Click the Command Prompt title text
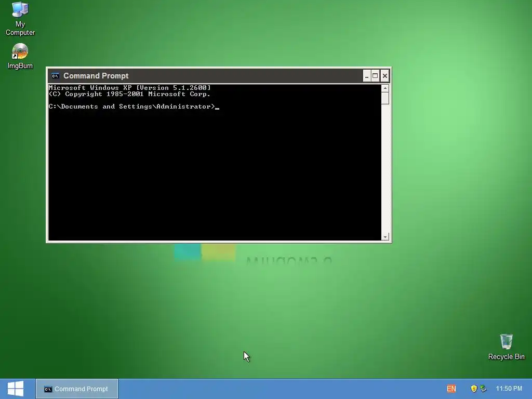The height and width of the screenshot is (399, 532). pyautogui.click(x=96, y=76)
